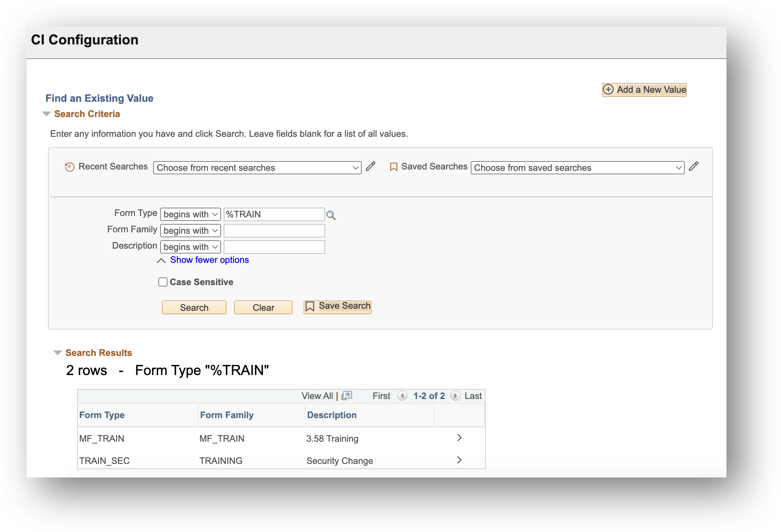
Task: Open the MF_TRAIN row chevron
Action: click(x=459, y=438)
